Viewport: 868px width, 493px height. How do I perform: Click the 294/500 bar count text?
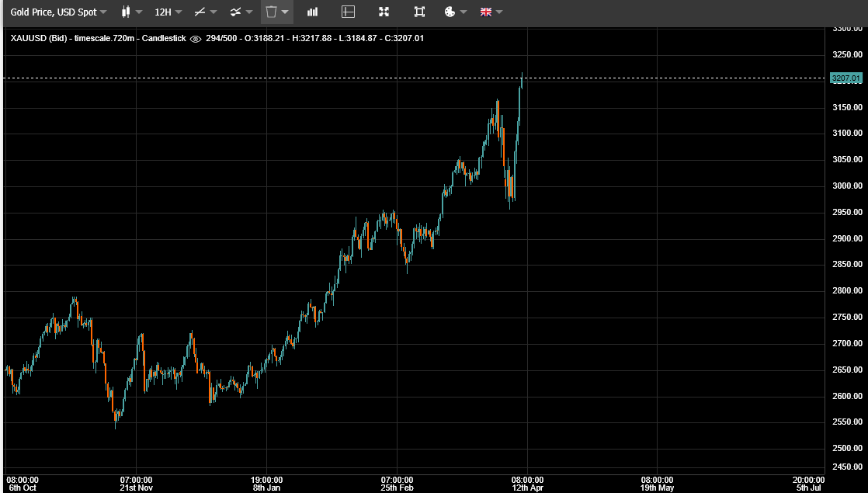click(221, 38)
